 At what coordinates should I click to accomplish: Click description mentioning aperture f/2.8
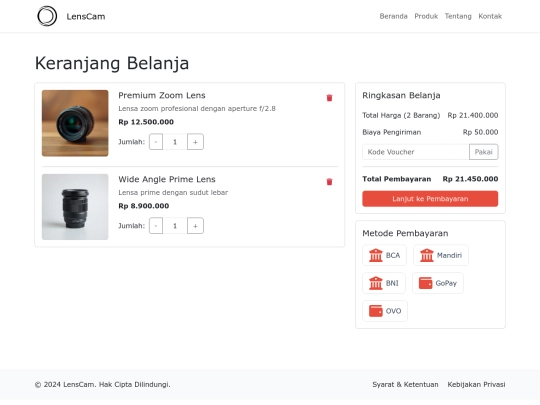pos(197,108)
